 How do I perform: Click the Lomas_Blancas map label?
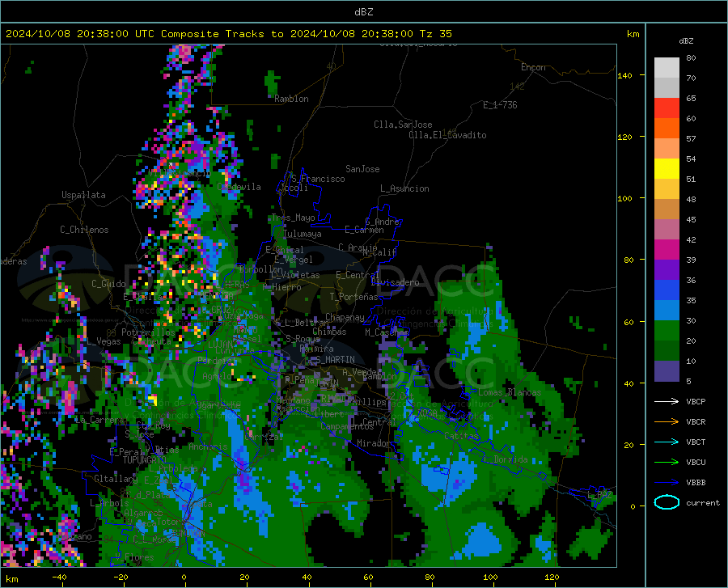click(510, 392)
